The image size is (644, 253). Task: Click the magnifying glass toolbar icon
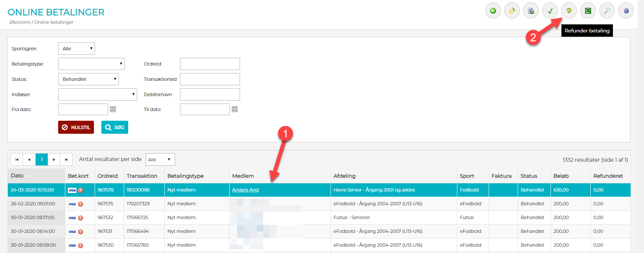607,11
